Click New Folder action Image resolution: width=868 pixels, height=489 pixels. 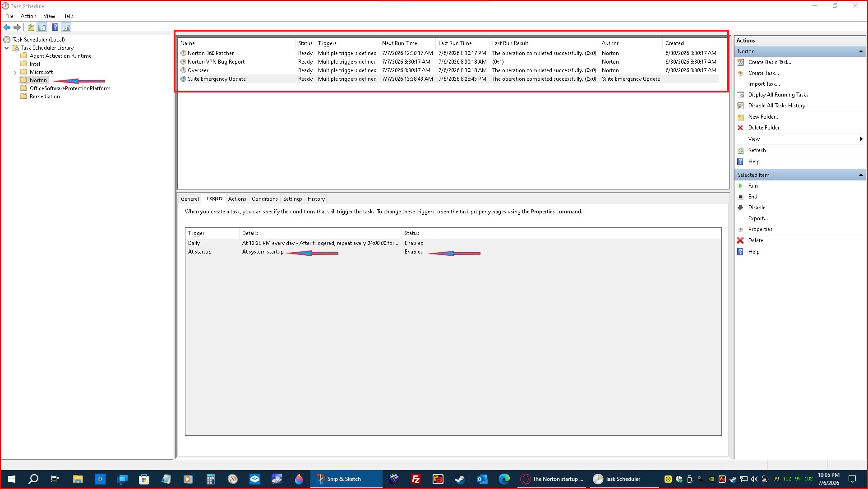[763, 117]
